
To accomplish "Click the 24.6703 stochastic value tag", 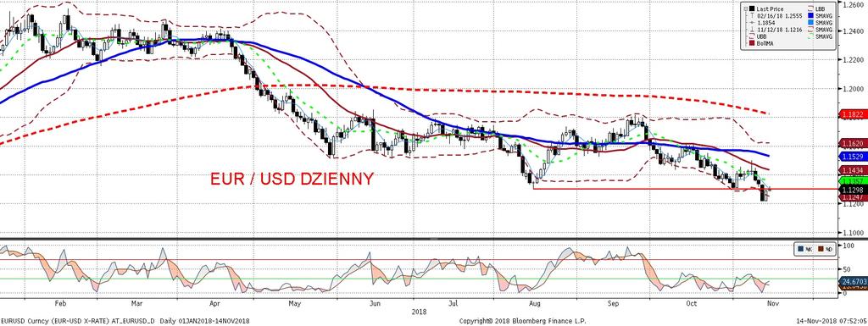I will 853,282.
